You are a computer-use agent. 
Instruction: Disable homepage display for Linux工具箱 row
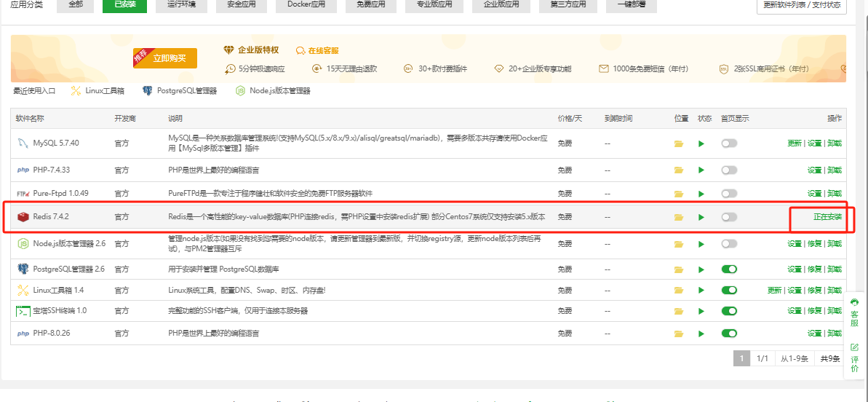[729, 290]
